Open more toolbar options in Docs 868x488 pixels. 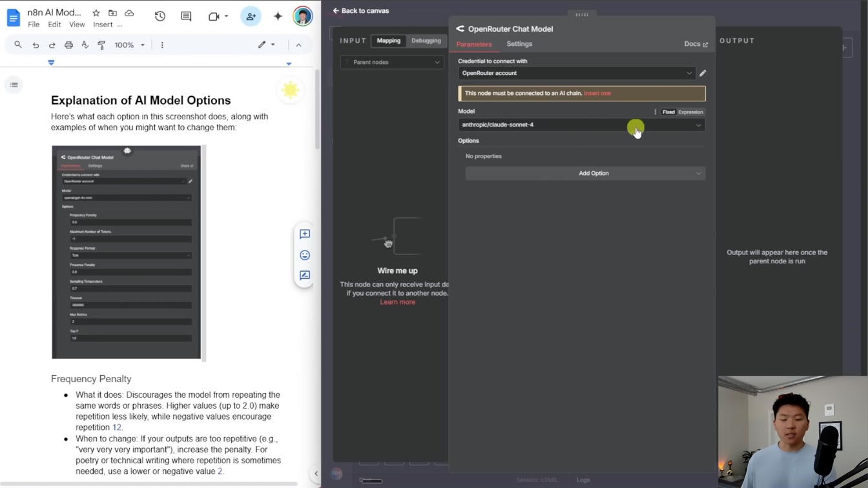pyautogui.click(x=162, y=45)
